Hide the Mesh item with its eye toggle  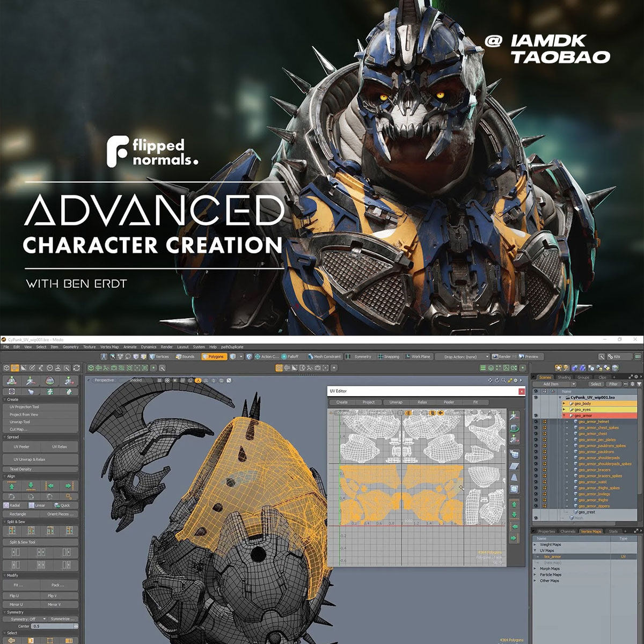coord(536,518)
